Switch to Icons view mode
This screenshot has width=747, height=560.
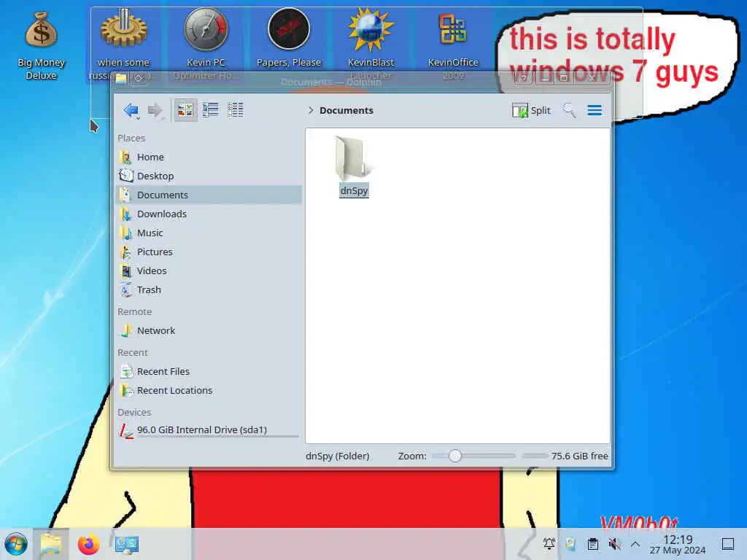185,110
